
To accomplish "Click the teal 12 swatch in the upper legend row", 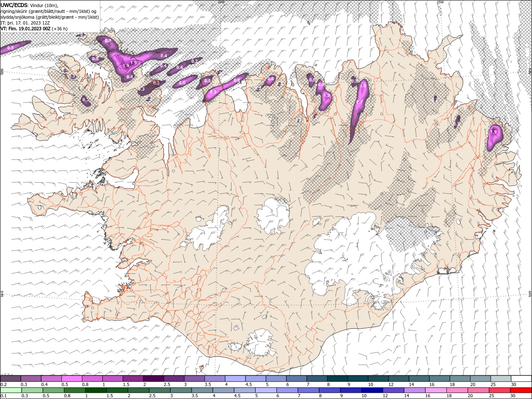I will [x=398, y=379].
